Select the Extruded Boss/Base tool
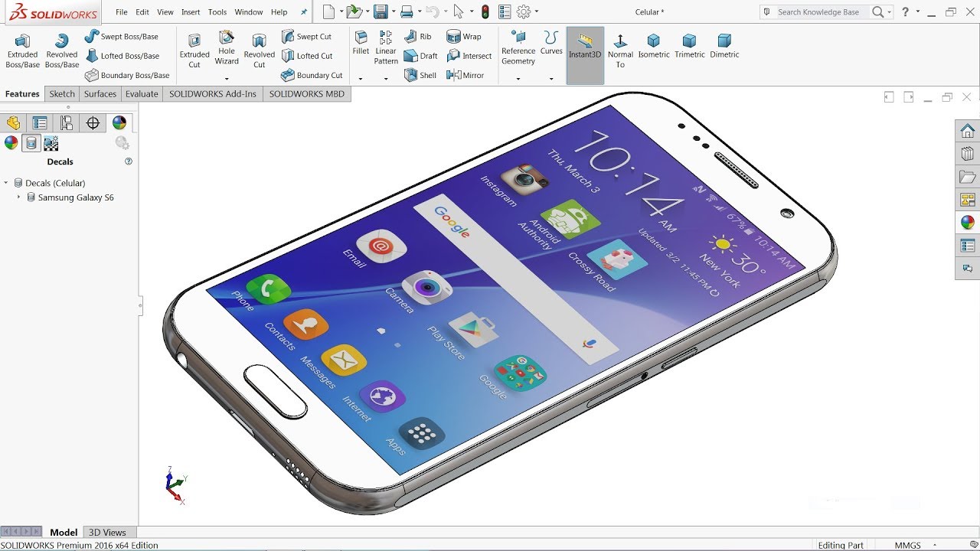980x551 pixels. tap(22, 51)
